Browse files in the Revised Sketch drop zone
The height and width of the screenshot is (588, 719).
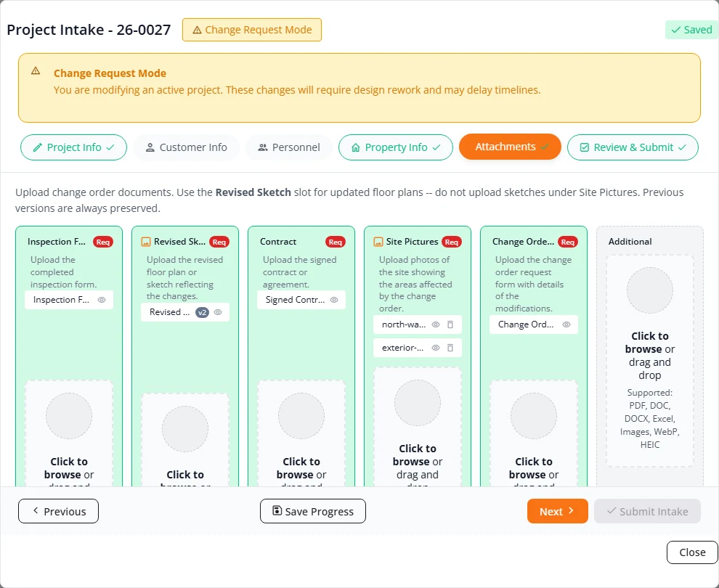[185, 440]
